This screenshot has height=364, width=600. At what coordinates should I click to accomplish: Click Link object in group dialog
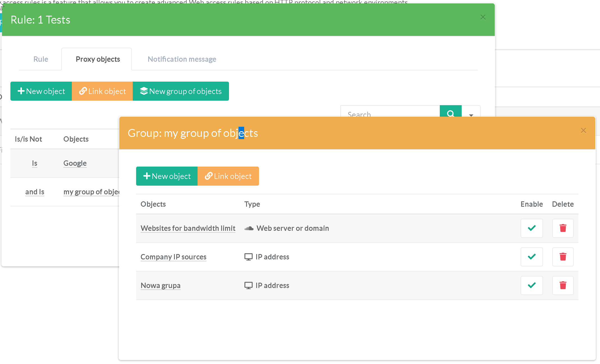point(228,176)
